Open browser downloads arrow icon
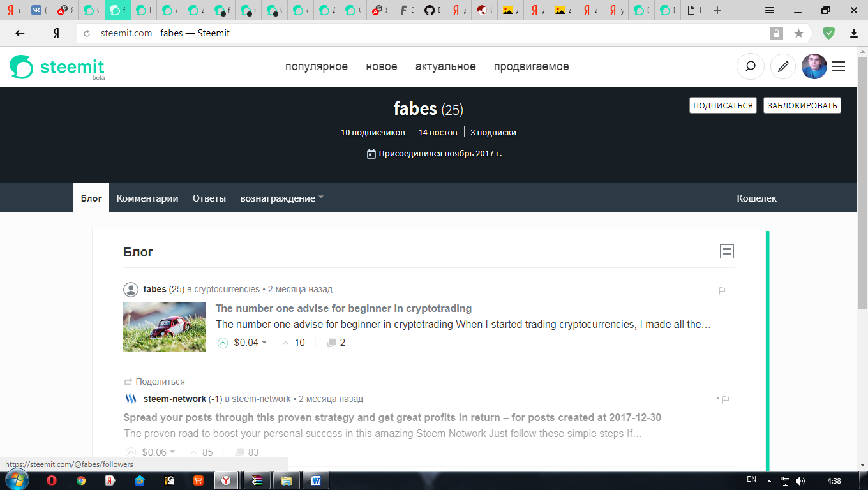Image resolution: width=868 pixels, height=490 pixels. [x=854, y=33]
